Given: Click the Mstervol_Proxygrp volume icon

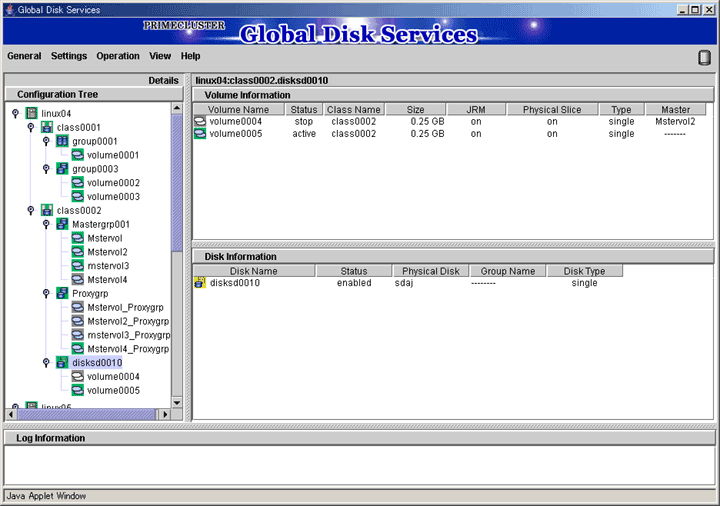Looking at the screenshot, I should [78, 307].
